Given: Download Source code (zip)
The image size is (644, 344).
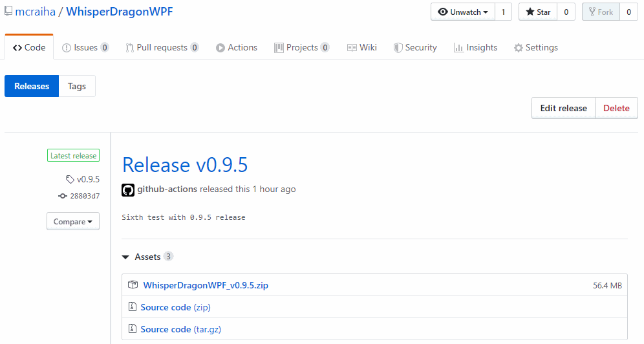Looking at the screenshot, I should click(175, 307).
